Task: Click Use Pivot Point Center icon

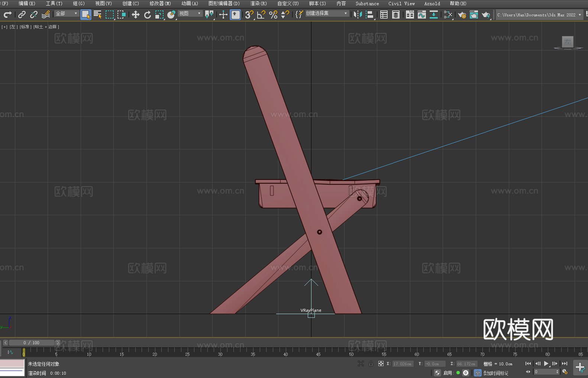Action: click(x=209, y=14)
